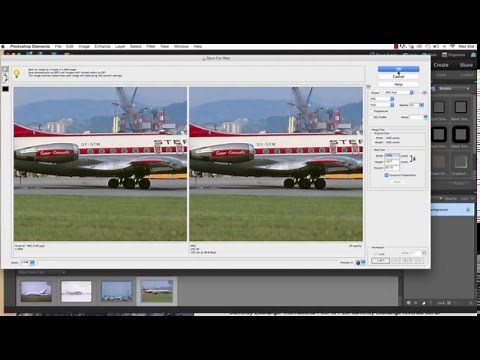Click the Preview In browser icon
The width and height of the screenshot is (480, 360).
tap(358, 263)
